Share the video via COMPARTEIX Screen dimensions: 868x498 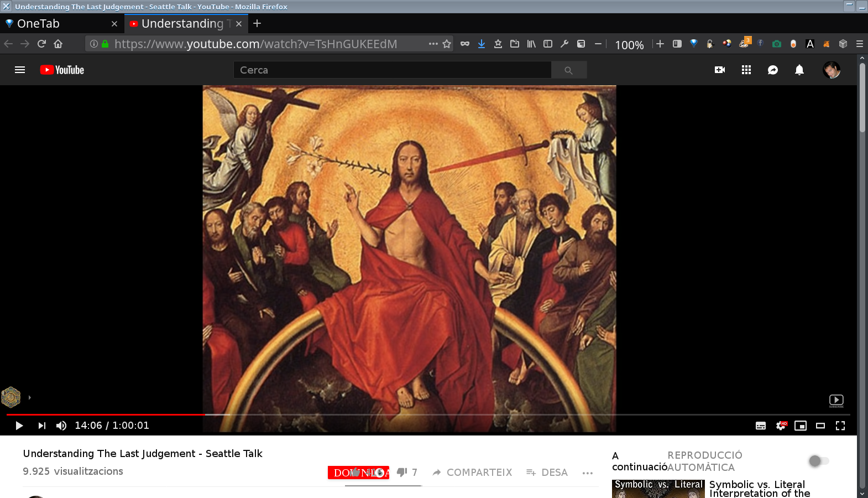tap(472, 472)
